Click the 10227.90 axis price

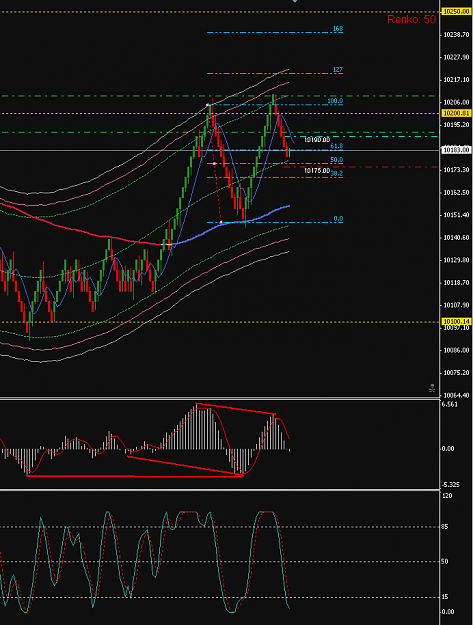tap(457, 57)
